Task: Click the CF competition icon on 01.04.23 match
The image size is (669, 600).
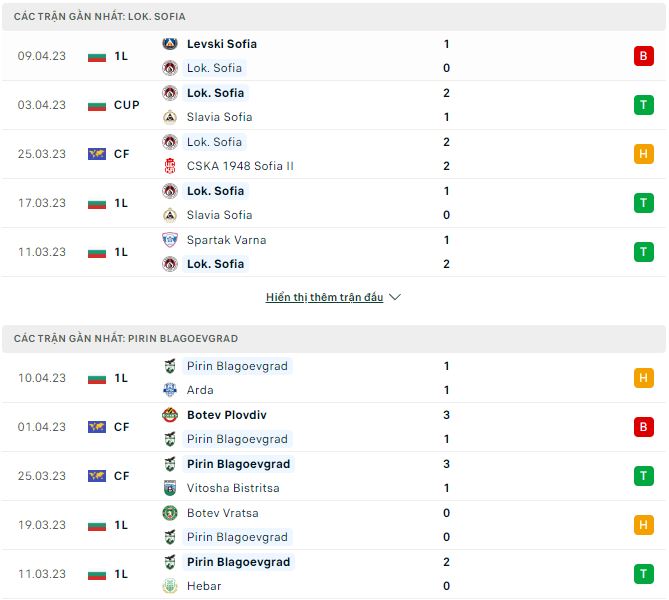Action: (x=97, y=427)
